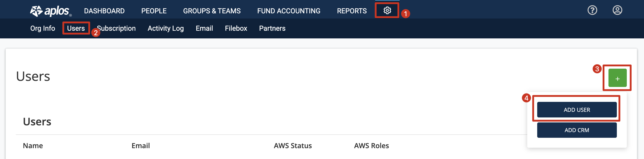Open the user account profile icon
The width and height of the screenshot is (644, 159).
point(617,10)
